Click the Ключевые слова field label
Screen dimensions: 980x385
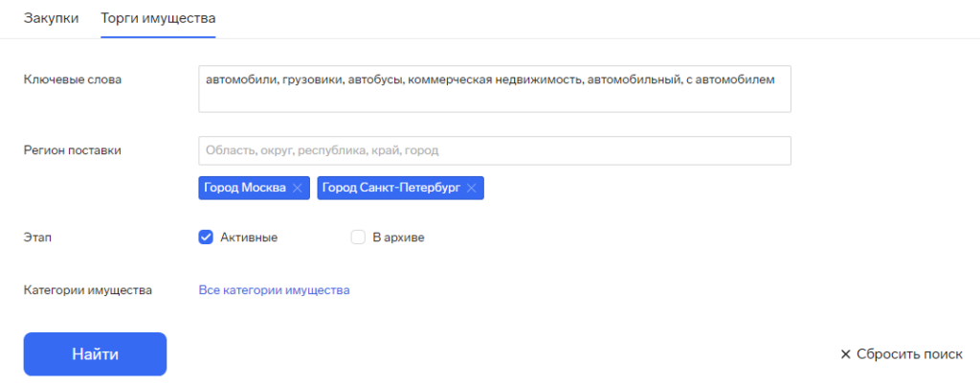pyautogui.click(x=73, y=79)
